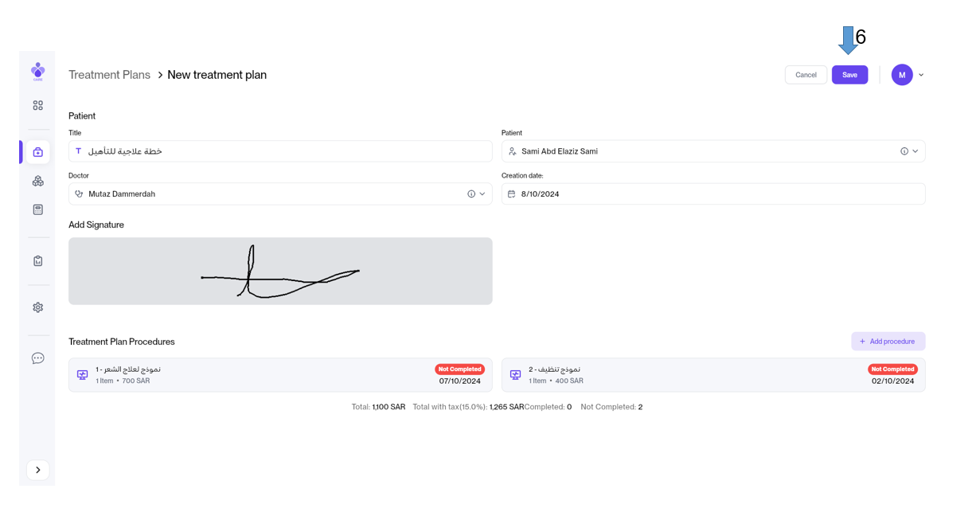
Task: Click the signature drawing area
Action: (280, 271)
